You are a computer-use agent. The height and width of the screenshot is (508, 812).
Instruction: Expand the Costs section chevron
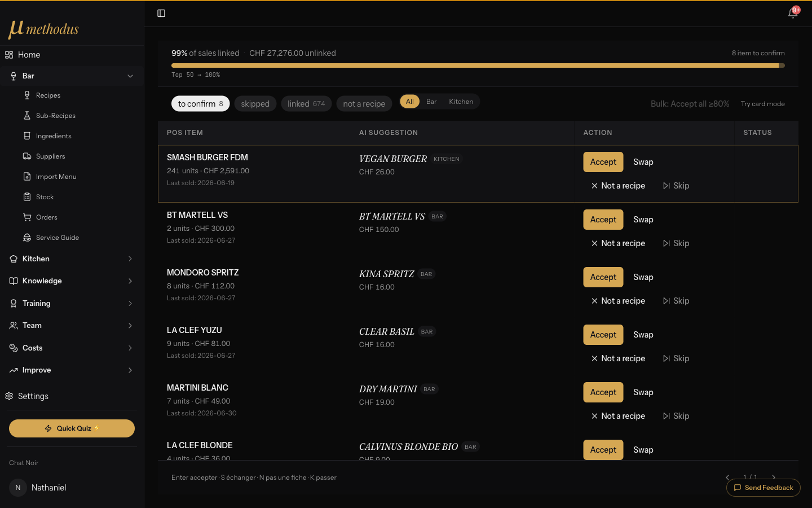click(x=130, y=348)
